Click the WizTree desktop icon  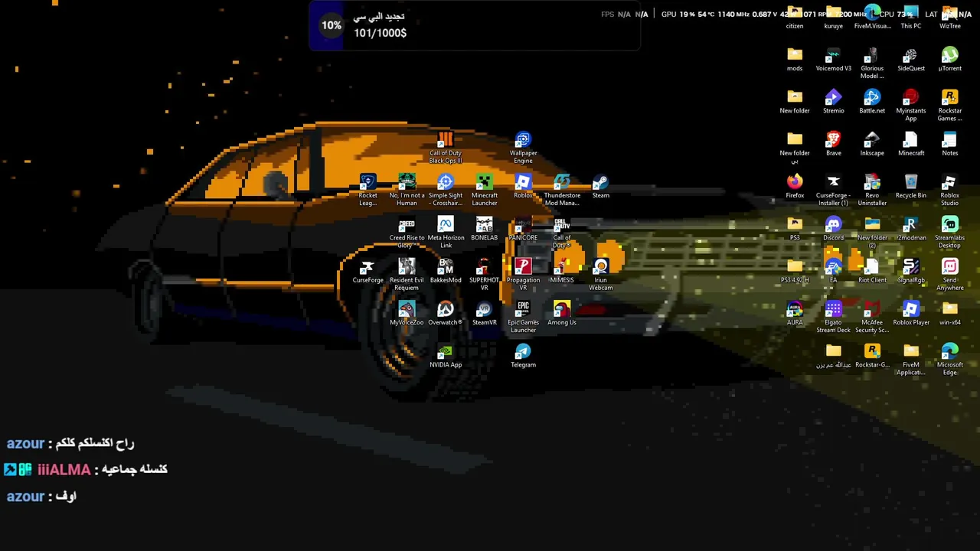click(949, 17)
